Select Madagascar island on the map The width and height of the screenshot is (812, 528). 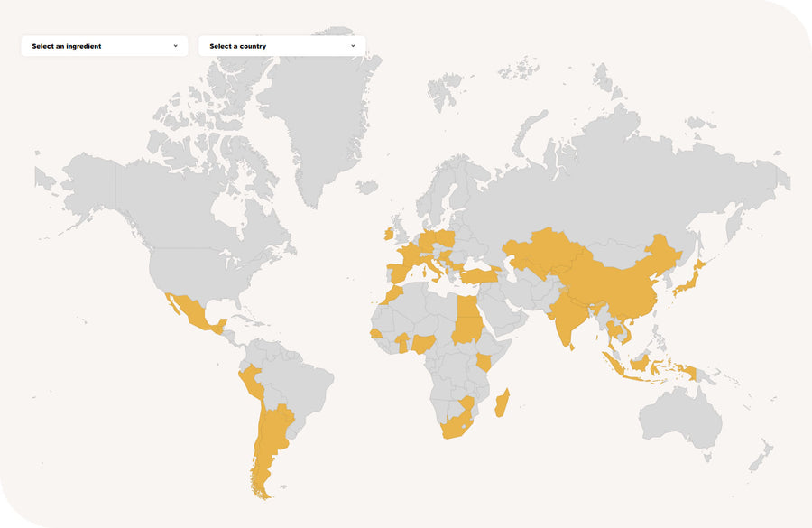pyautogui.click(x=503, y=403)
